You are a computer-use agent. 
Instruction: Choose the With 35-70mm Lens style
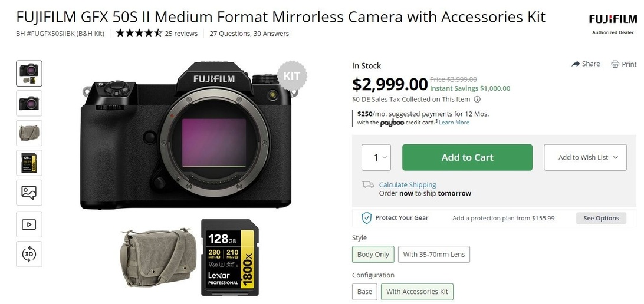coord(434,255)
